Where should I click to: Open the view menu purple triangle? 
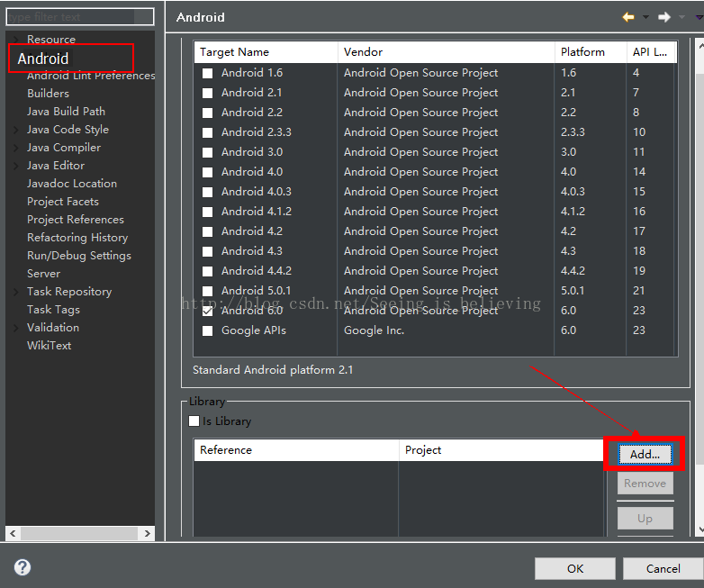(x=699, y=17)
